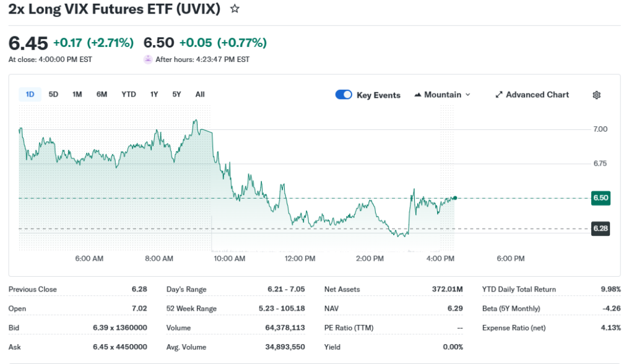Select the 5Y time range
634x364 pixels.
(177, 94)
